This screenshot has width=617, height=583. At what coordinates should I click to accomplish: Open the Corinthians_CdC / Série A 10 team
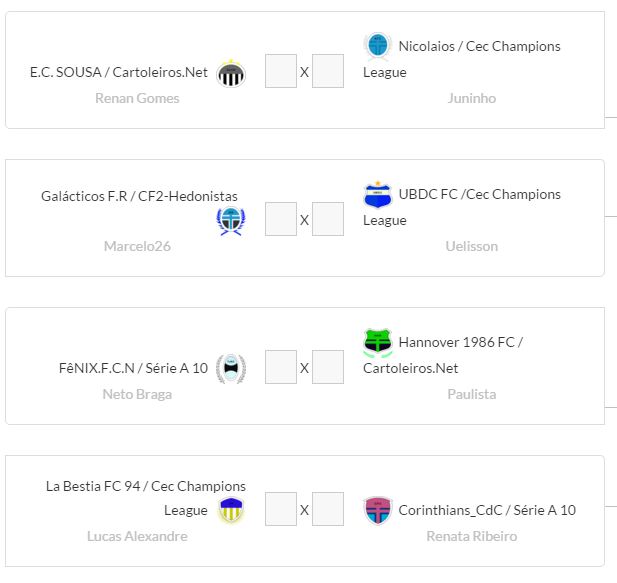coord(487,510)
